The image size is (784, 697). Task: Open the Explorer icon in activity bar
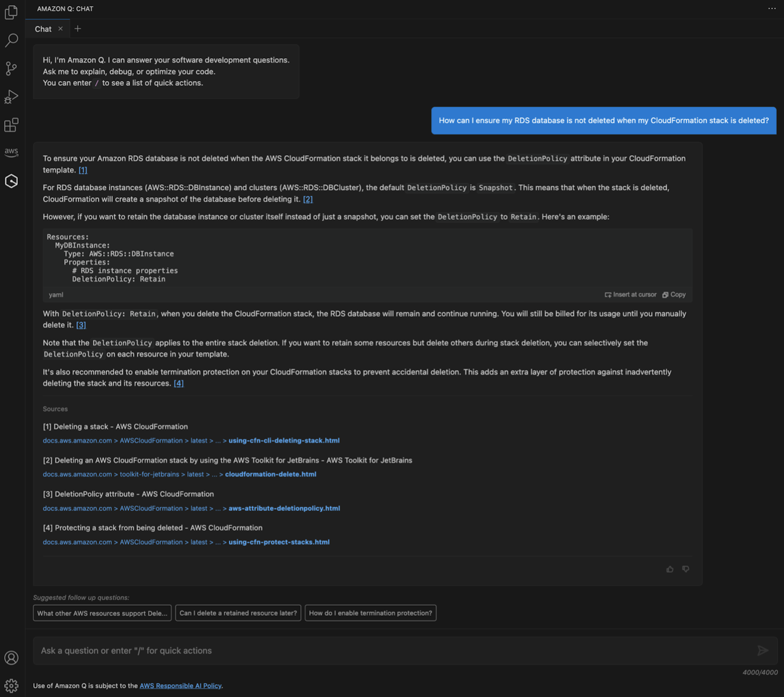point(12,12)
